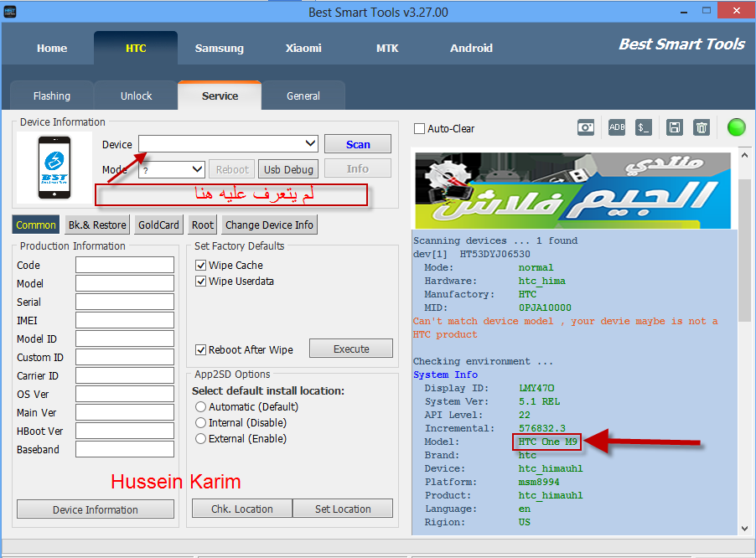
Task: Select the Service sub-tab
Action: click(220, 96)
